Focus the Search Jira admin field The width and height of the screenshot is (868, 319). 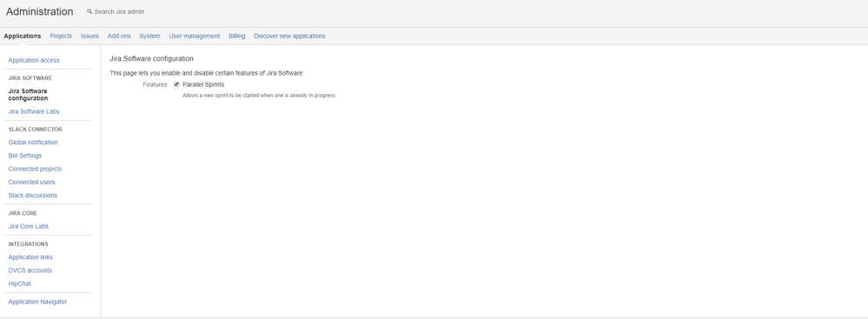119,11
